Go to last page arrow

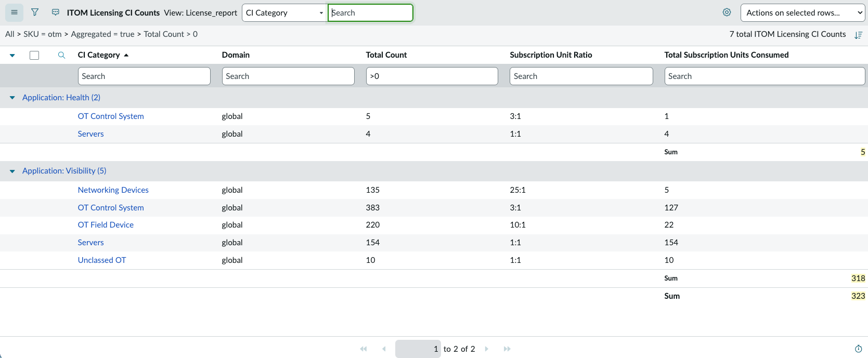[x=507, y=349]
